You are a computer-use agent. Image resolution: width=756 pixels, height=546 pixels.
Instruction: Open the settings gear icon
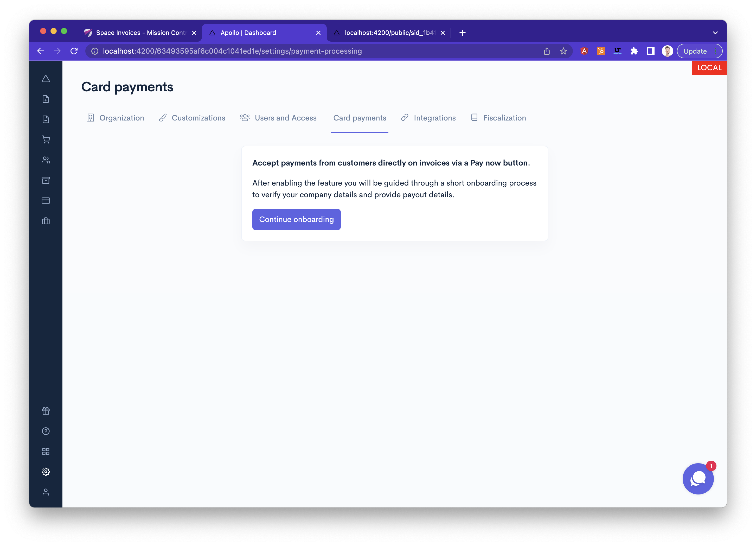coord(46,471)
